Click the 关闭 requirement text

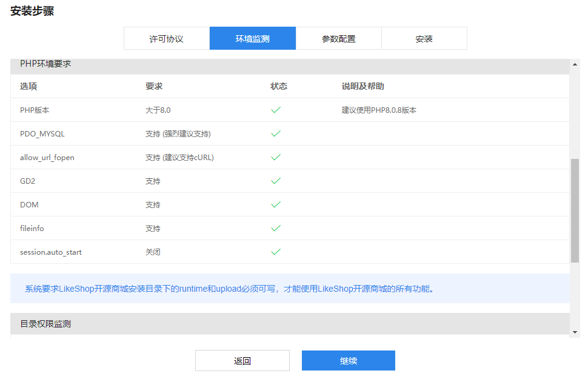(x=153, y=252)
